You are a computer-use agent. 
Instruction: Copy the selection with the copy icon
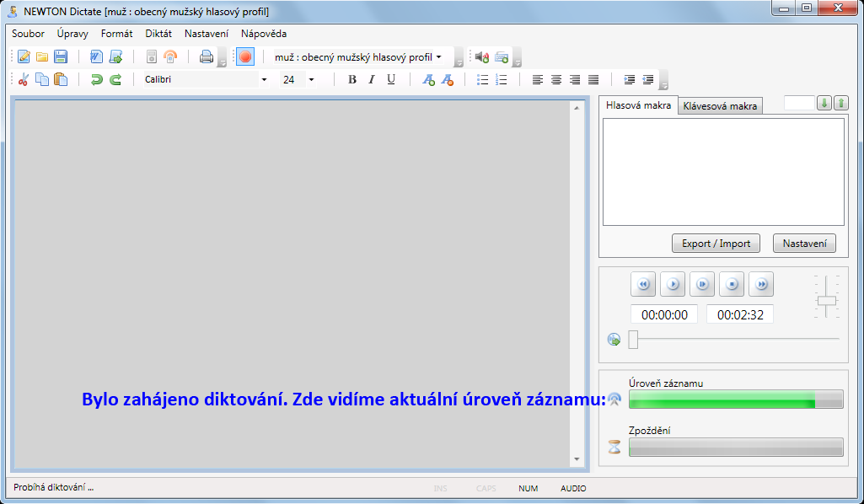tap(42, 79)
